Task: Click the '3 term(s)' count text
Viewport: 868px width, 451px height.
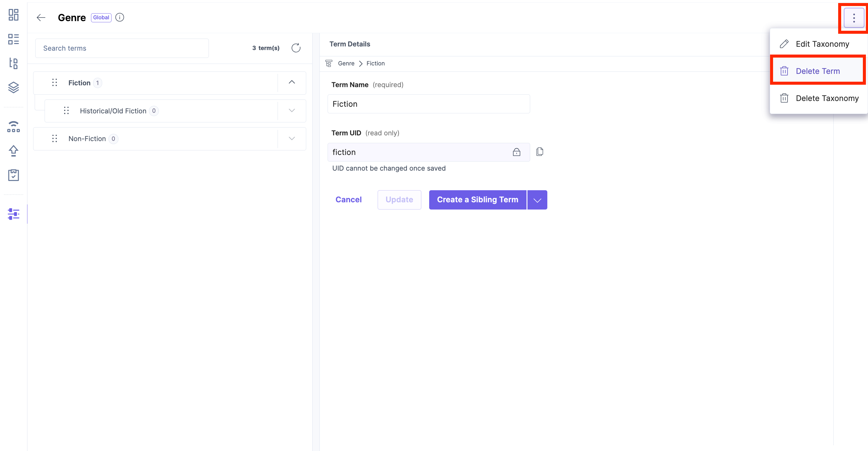Action: tap(266, 48)
